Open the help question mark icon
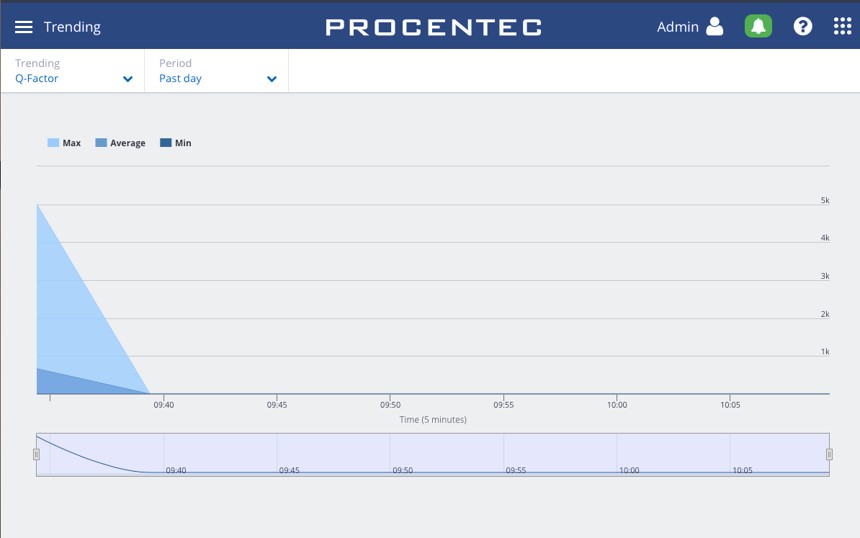 coord(802,26)
